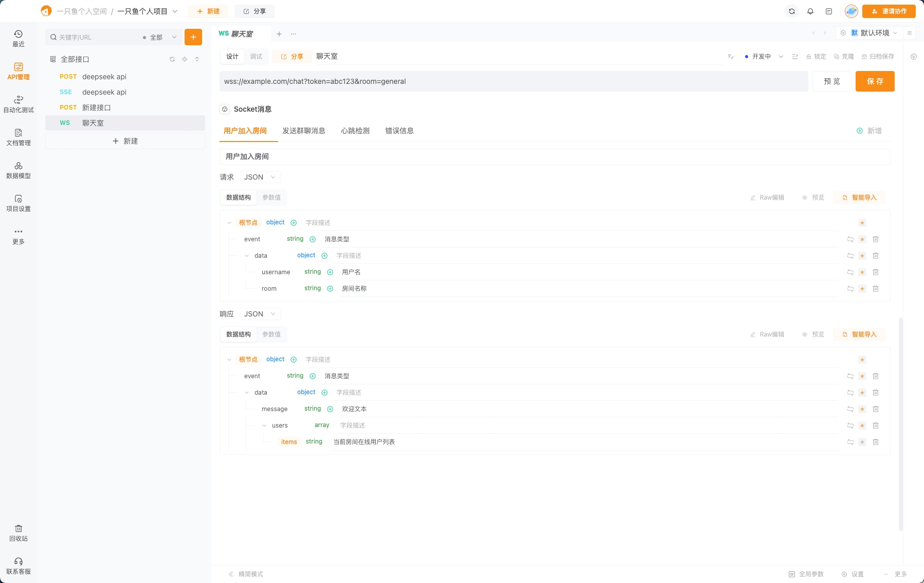Toggle required star on items row

862,442
